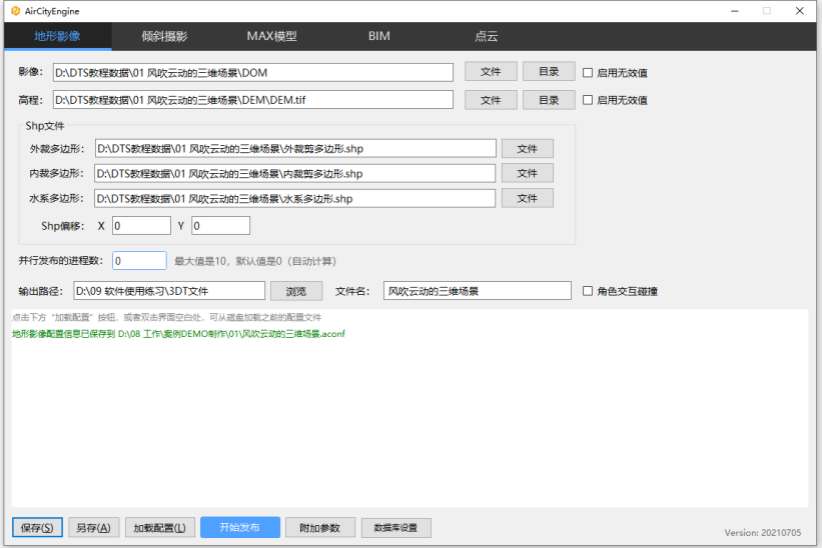
Task: Click the 输出路径 input field
Action: [x=169, y=291]
